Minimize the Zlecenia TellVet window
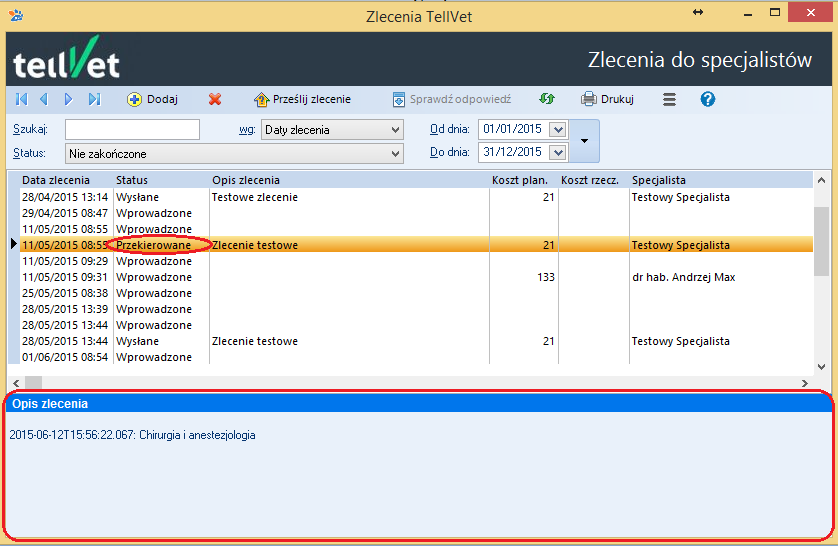 pos(748,13)
